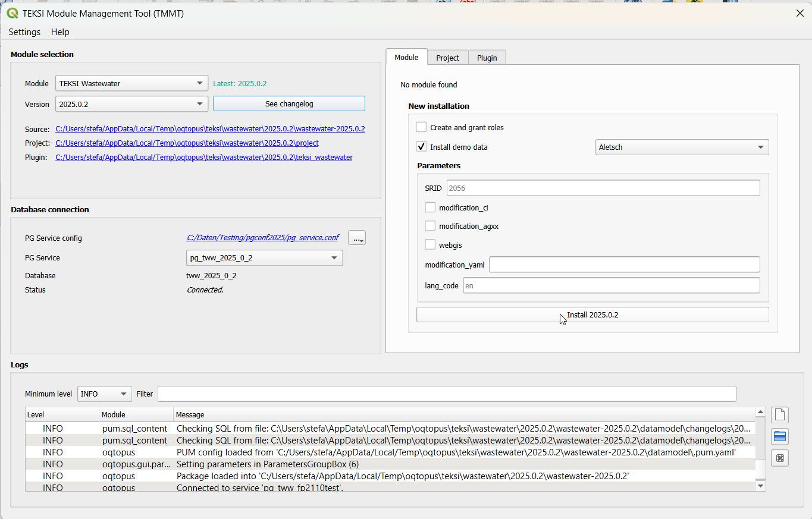Open the Module dropdown showing TEKSI Wastewater

click(131, 84)
